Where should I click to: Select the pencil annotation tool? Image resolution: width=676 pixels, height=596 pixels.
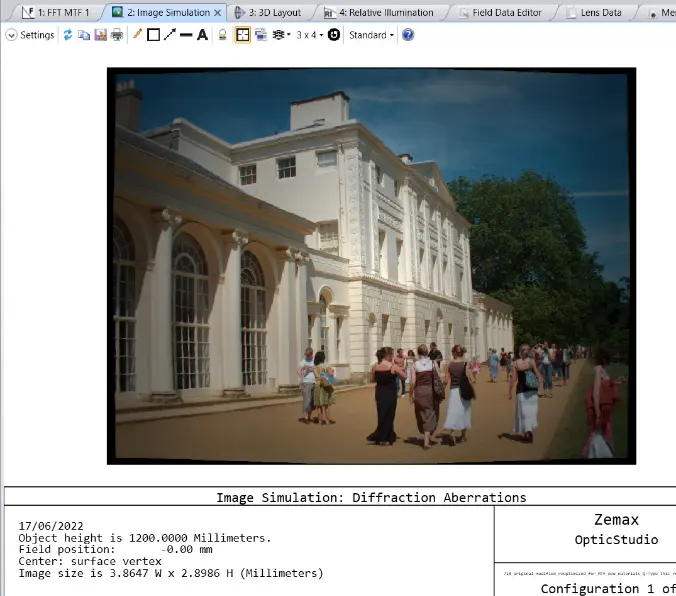[x=137, y=35]
